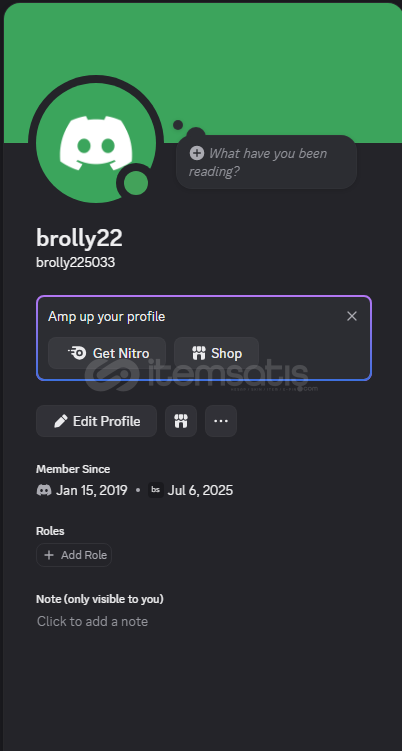Click the Get Nitro button
This screenshot has width=402, height=751.
(x=107, y=353)
